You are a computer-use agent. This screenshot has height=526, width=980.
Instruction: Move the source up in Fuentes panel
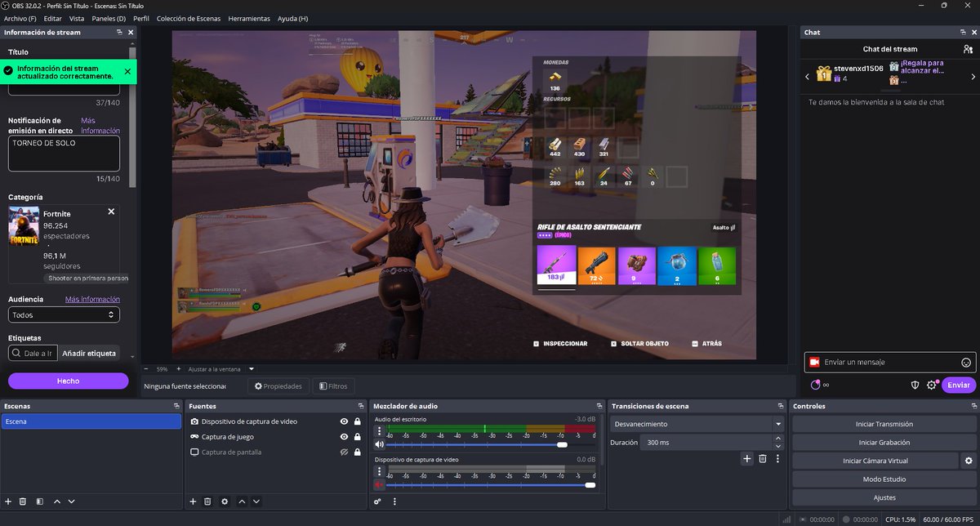(x=242, y=501)
